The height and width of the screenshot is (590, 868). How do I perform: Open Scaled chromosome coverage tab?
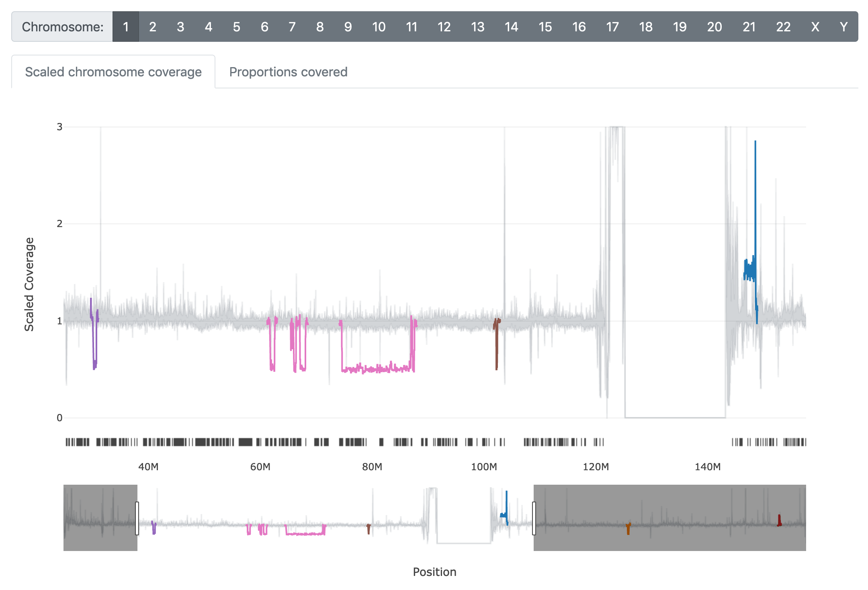(x=113, y=72)
